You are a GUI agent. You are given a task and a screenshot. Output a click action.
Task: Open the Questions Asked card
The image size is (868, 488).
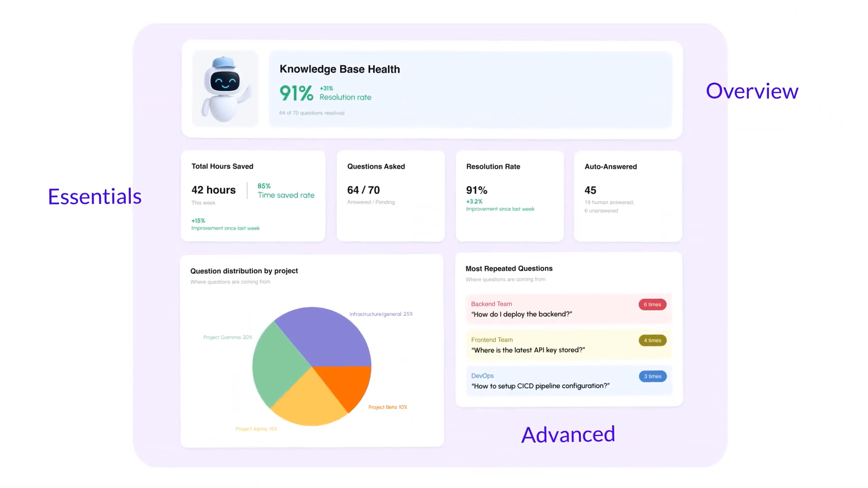390,196
